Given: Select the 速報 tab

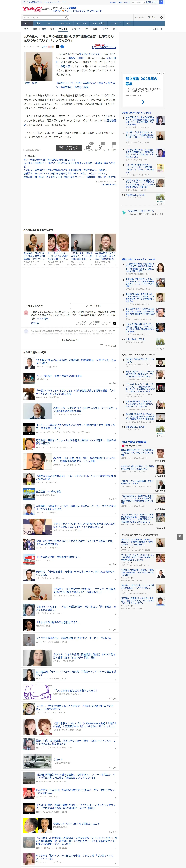Looking at the screenshot, I should (38, 24).
